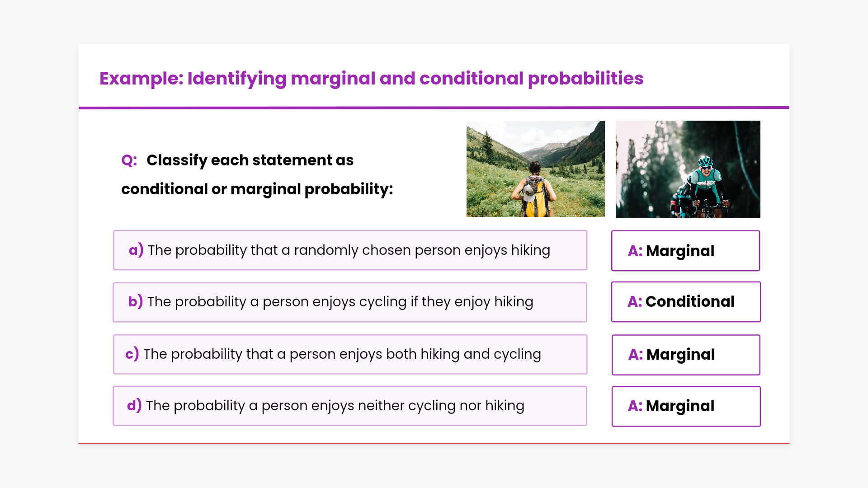Click the Marginal answer box for statement d
The height and width of the screenshot is (488, 868).
coord(685,406)
